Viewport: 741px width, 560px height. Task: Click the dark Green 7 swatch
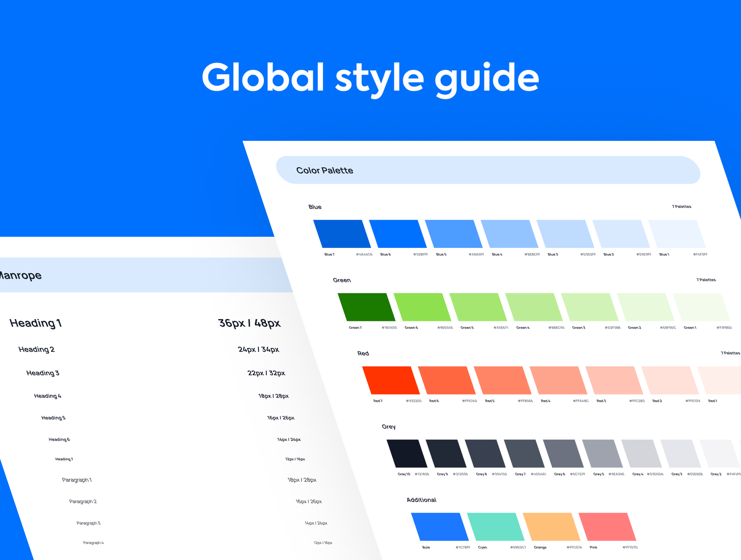click(x=366, y=307)
